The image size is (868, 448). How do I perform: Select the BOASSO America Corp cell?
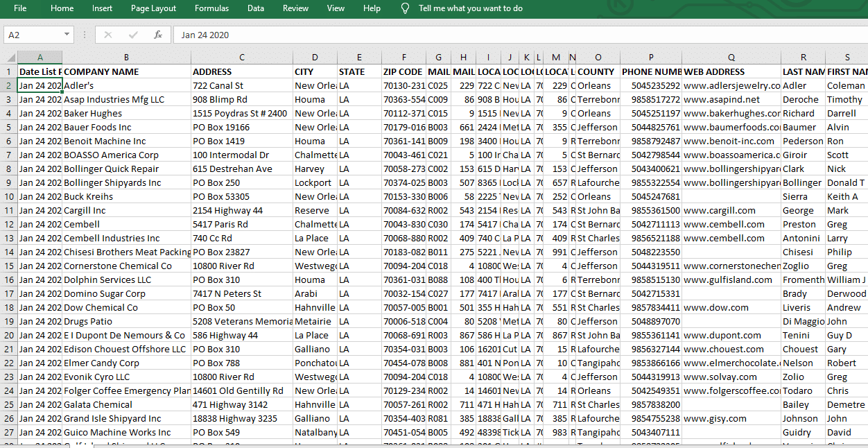coord(126,155)
